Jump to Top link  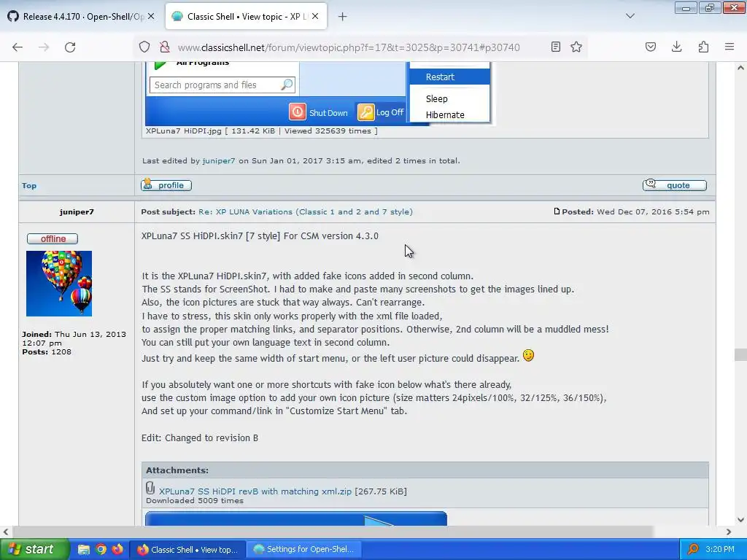pos(29,186)
